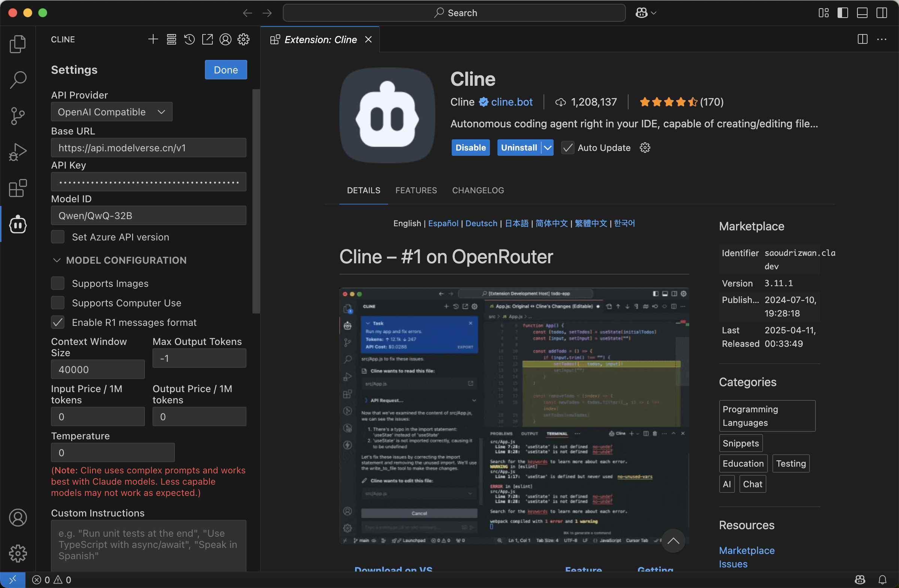
Task: Click the Temperature input field
Action: [113, 452]
